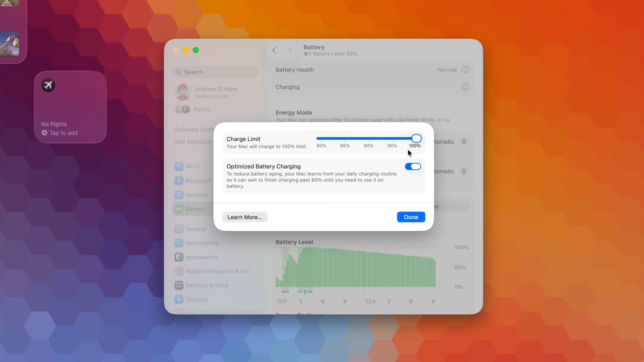Image resolution: width=644 pixels, height=362 pixels.
Task: Toggle Optimized Battery Charging switch
Action: pos(413,166)
